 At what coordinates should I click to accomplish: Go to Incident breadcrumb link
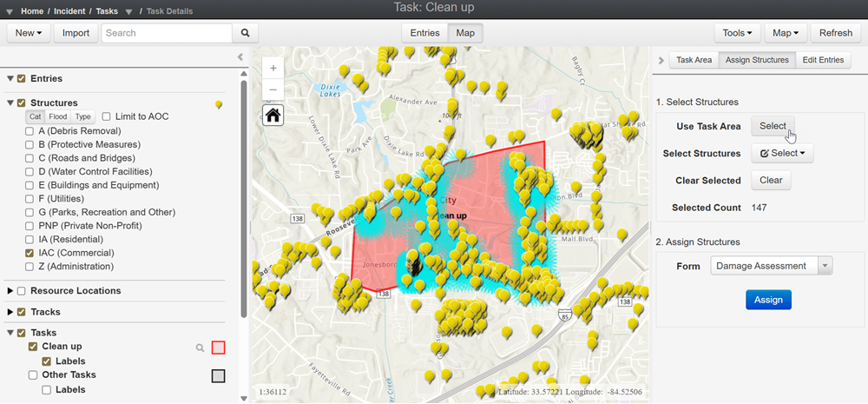point(69,11)
